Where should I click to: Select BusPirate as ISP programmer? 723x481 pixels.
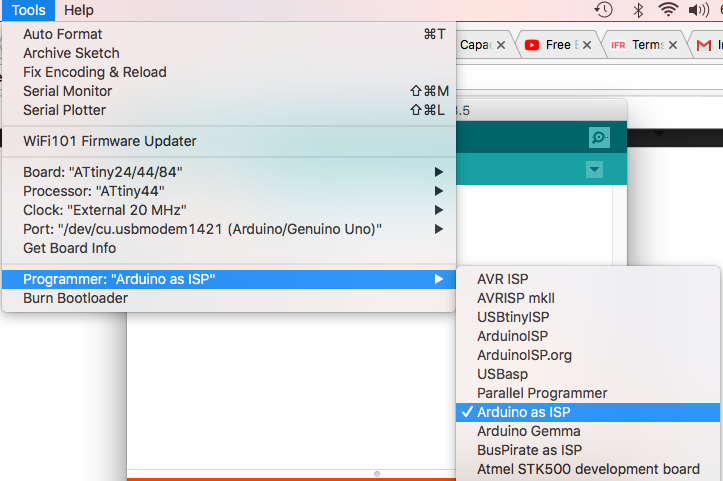[588, 450]
